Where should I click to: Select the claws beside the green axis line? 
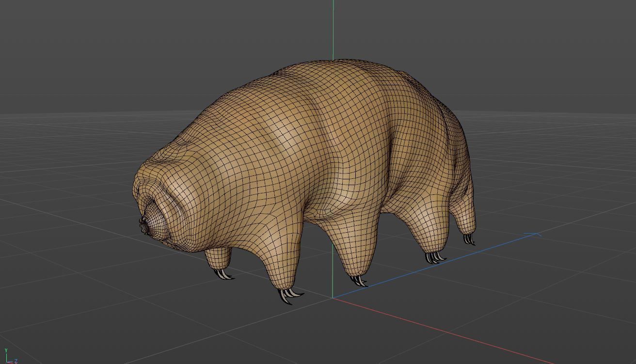tap(359, 281)
